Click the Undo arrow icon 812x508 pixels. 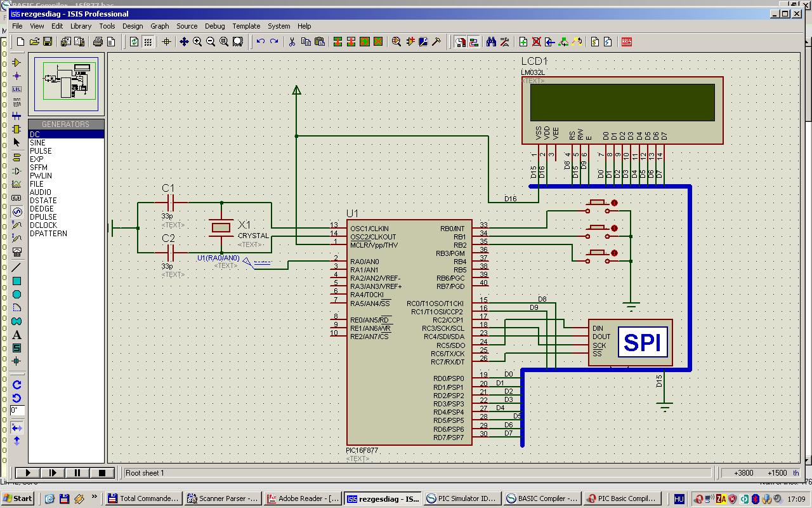click(260, 42)
